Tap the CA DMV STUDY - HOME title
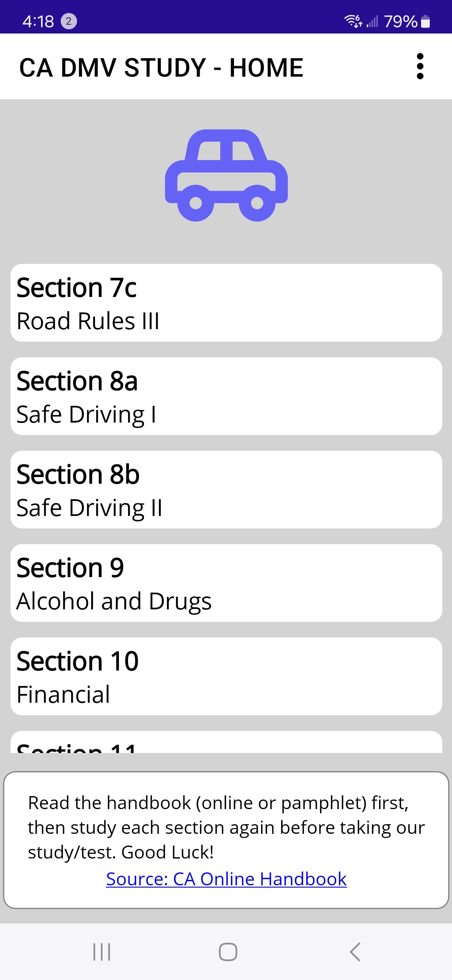The width and height of the screenshot is (452, 980). pos(161,67)
